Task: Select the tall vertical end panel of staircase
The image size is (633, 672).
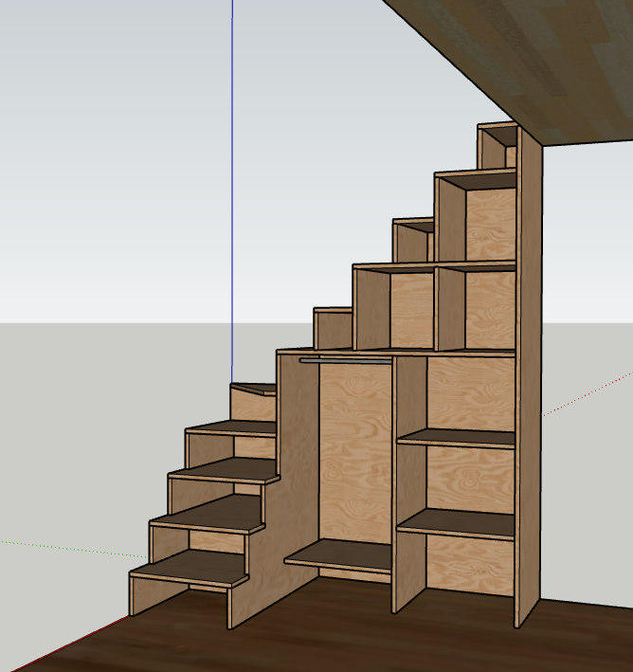Action: click(530, 377)
